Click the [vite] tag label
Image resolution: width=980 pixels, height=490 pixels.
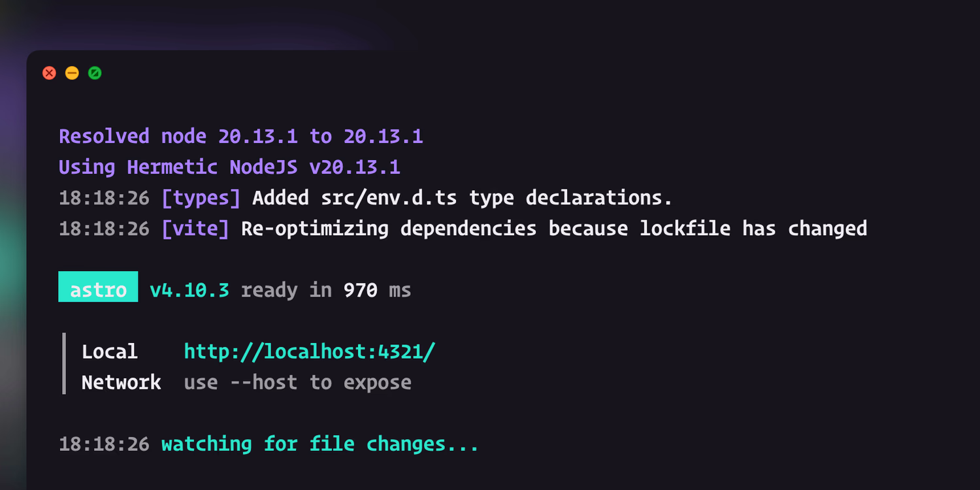point(195,228)
